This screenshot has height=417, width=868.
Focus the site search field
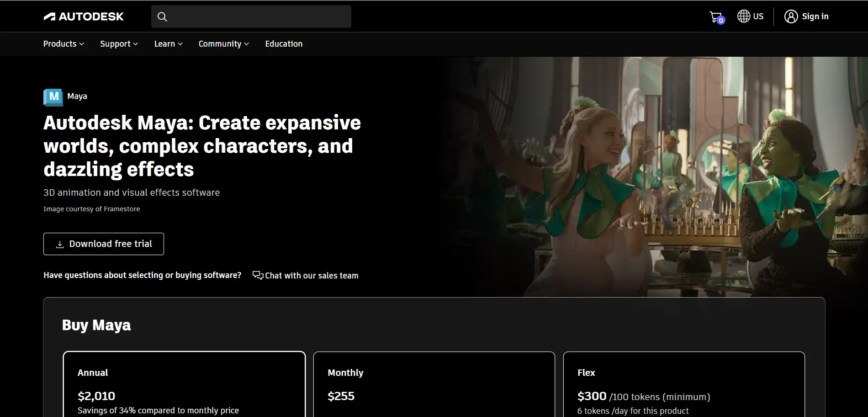click(251, 16)
